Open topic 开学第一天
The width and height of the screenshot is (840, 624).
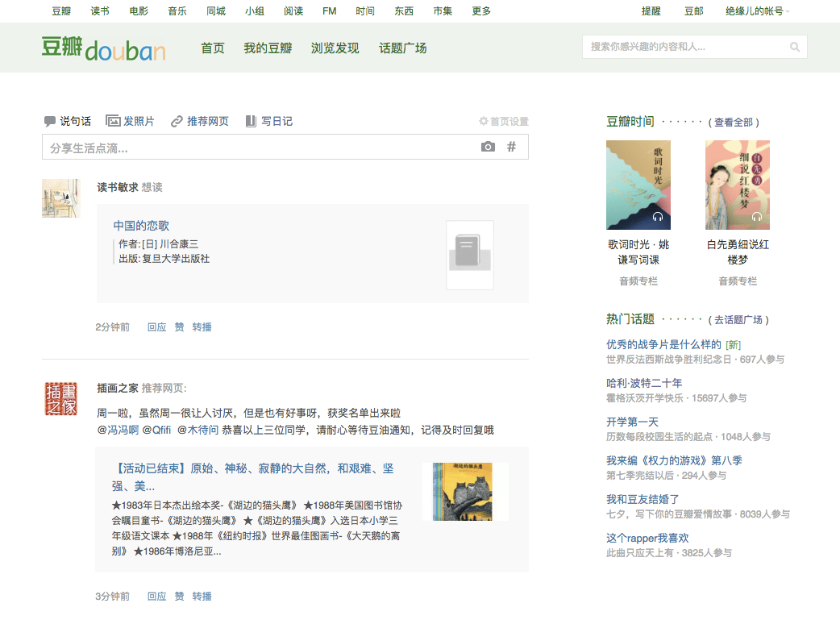[632, 422]
